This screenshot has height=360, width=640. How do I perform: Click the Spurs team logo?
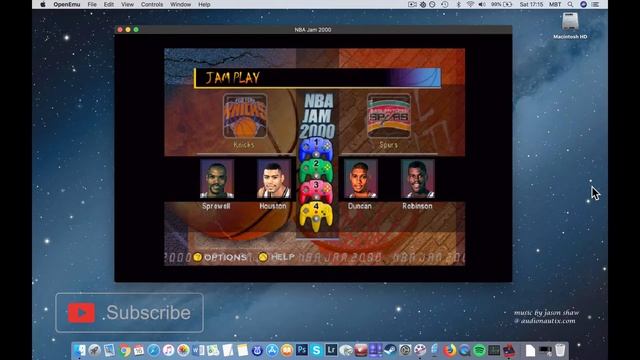pos(389,116)
